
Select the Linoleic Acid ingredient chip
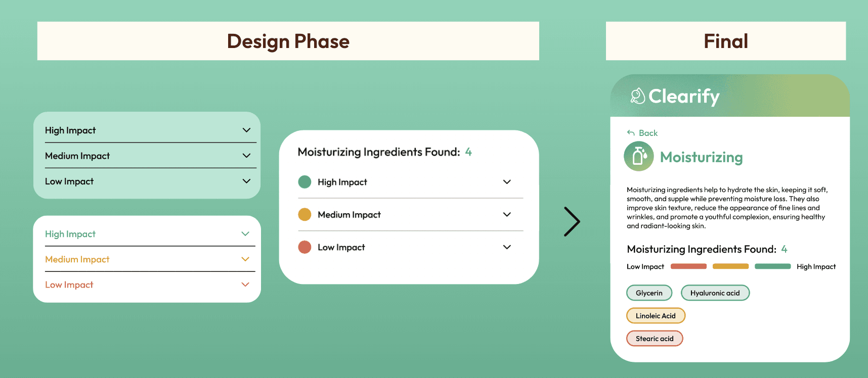pos(656,316)
